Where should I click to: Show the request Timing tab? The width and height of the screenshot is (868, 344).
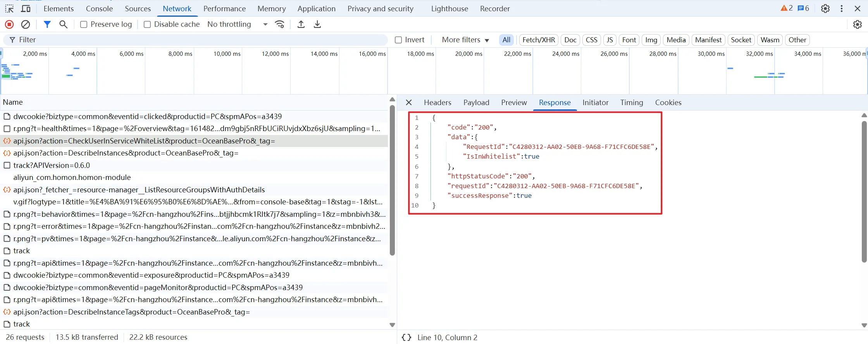[x=632, y=102]
